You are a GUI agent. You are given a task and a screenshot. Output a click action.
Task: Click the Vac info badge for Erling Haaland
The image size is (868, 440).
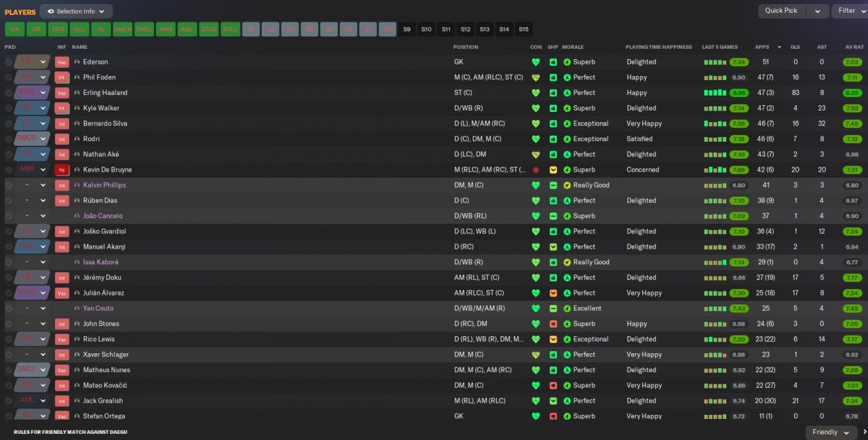click(62, 93)
